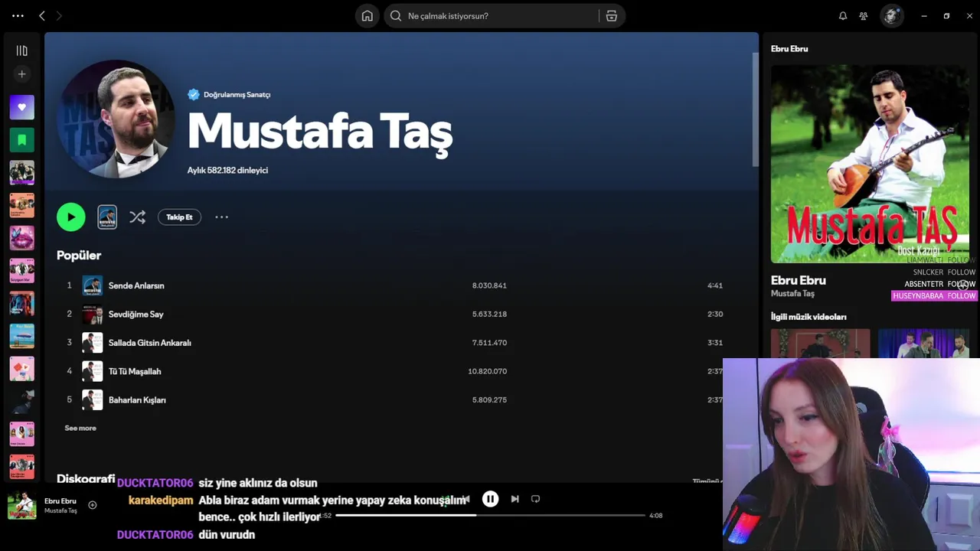The height and width of the screenshot is (551, 980).
Task: Open the Ebru Ebru song title below the album art
Action: (x=798, y=280)
